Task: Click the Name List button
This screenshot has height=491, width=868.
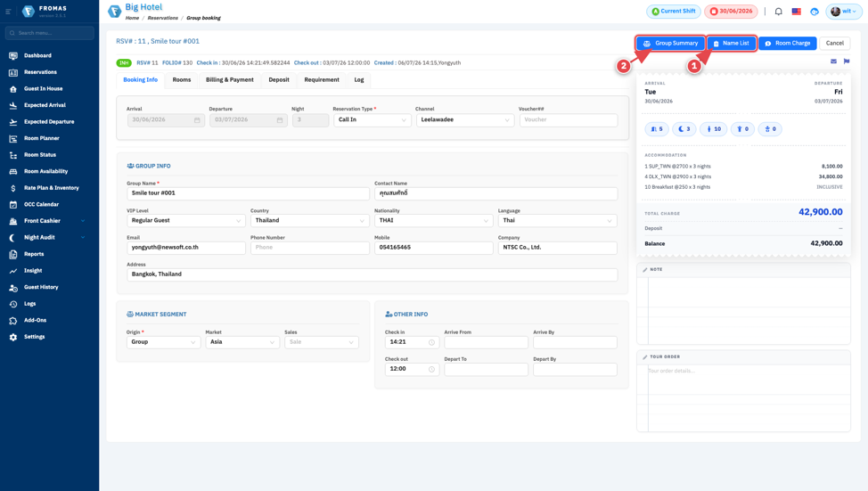Action: pyautogui.click(x=732, y=43)
